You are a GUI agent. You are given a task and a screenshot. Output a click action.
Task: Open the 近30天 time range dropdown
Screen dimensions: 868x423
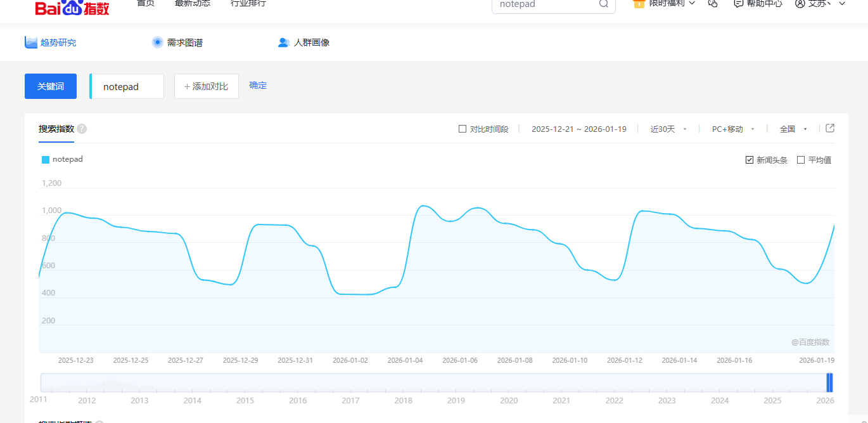[x=668, y=129]
